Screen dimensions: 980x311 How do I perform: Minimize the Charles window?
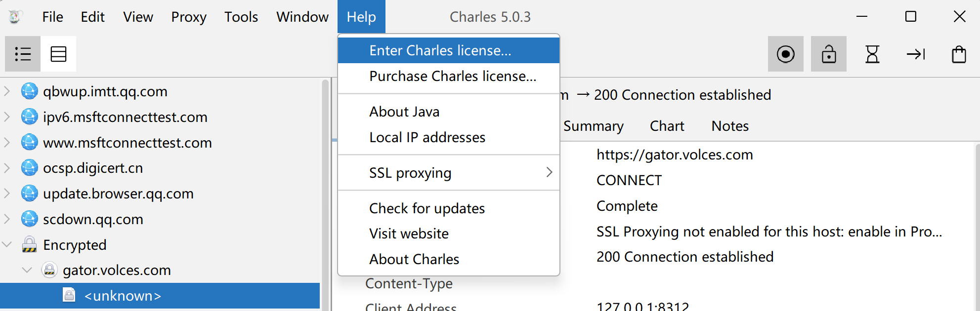(x=862, y=17)
